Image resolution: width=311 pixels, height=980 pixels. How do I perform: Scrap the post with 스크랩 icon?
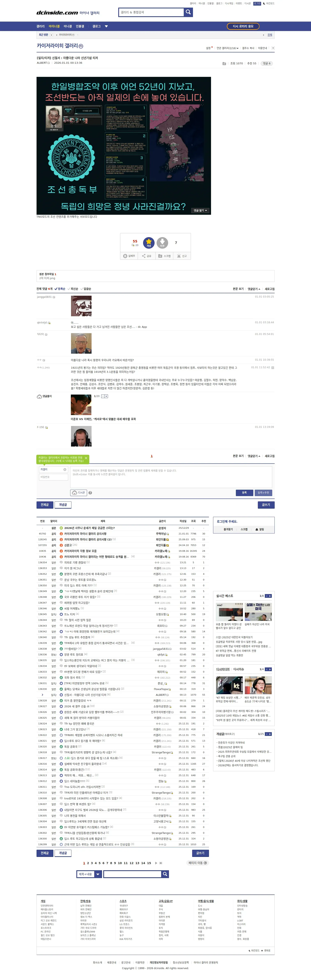point(164,256)
